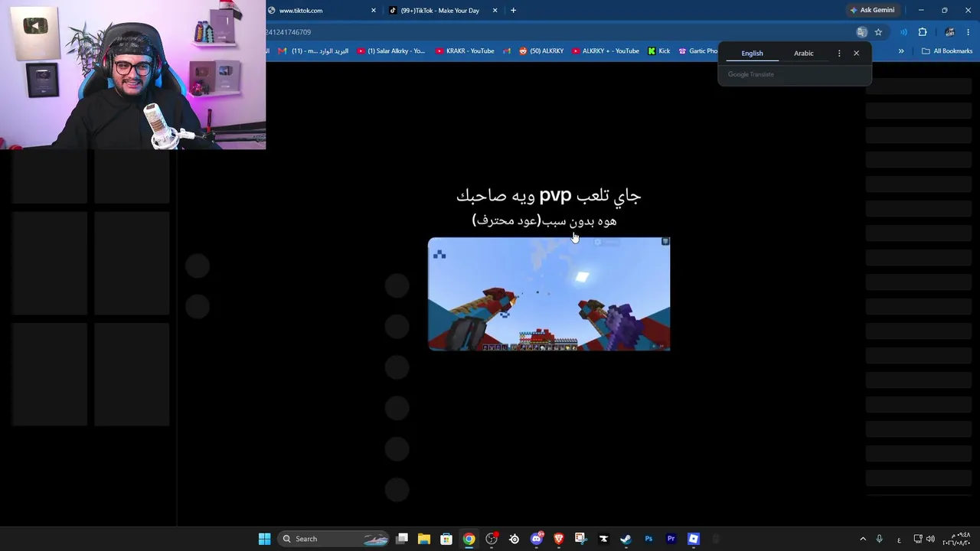The height and width of the screenshot is (551, 980).
Task: Click the media control icon in toolbar
Action: [903, 32]
